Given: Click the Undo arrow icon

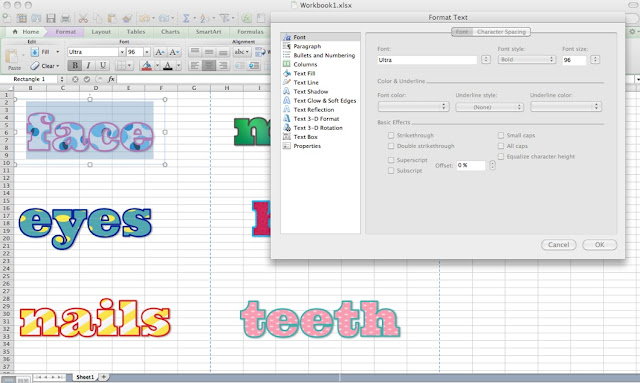Looking at the screenshot, I should 144,18.
